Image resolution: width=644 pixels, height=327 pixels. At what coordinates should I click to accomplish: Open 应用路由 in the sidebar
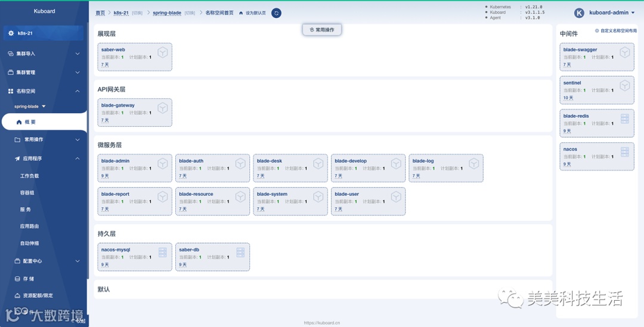click(30, 226)
